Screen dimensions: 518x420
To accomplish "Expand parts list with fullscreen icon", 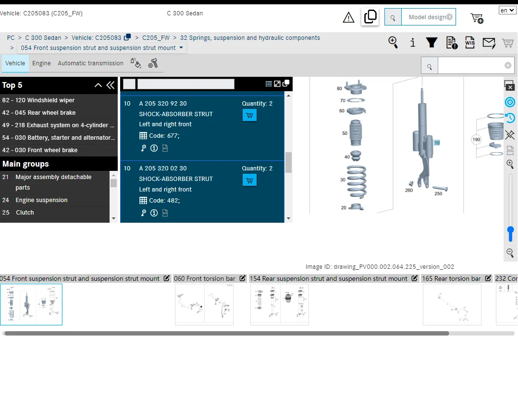I will pos(277,84).
